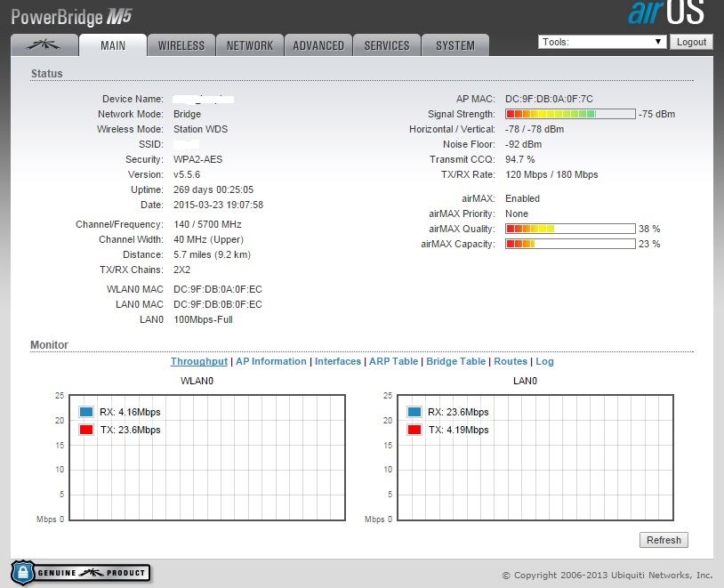
Task: Click the 40 MHz (Upper) channel width
Action: (x=209, y=239)
